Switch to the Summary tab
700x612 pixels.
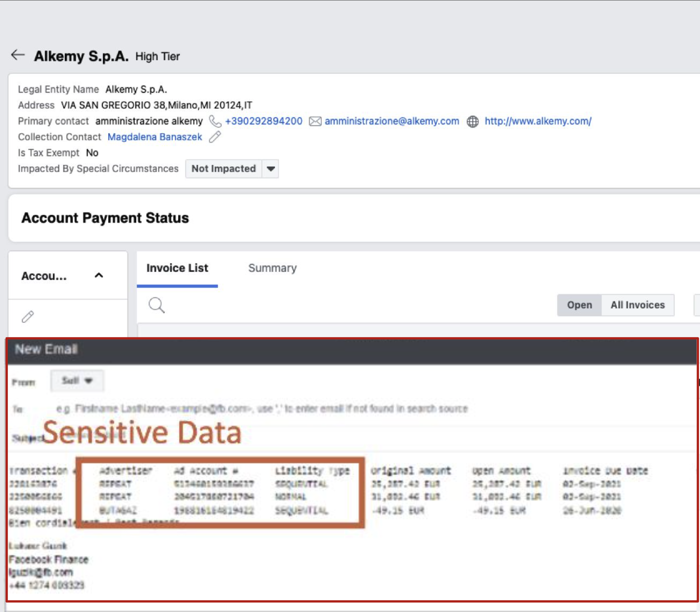[x=272, y=268]
